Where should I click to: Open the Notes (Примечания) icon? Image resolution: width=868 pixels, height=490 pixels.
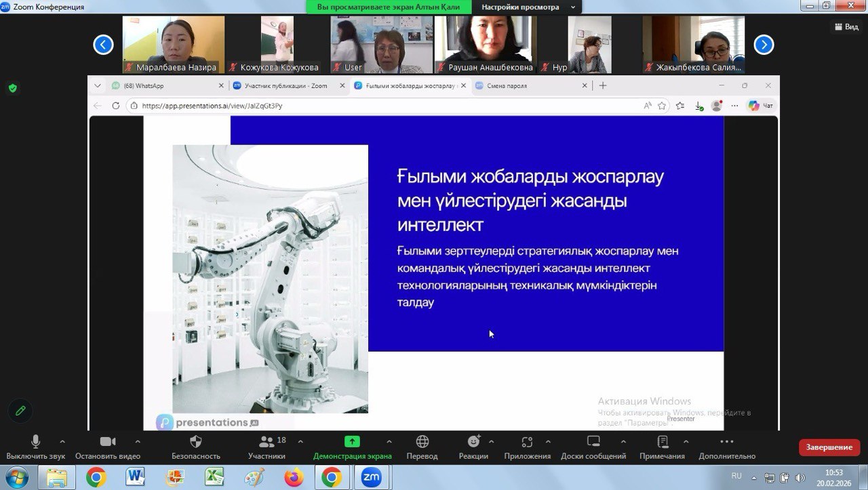click(x=663, y=442)
